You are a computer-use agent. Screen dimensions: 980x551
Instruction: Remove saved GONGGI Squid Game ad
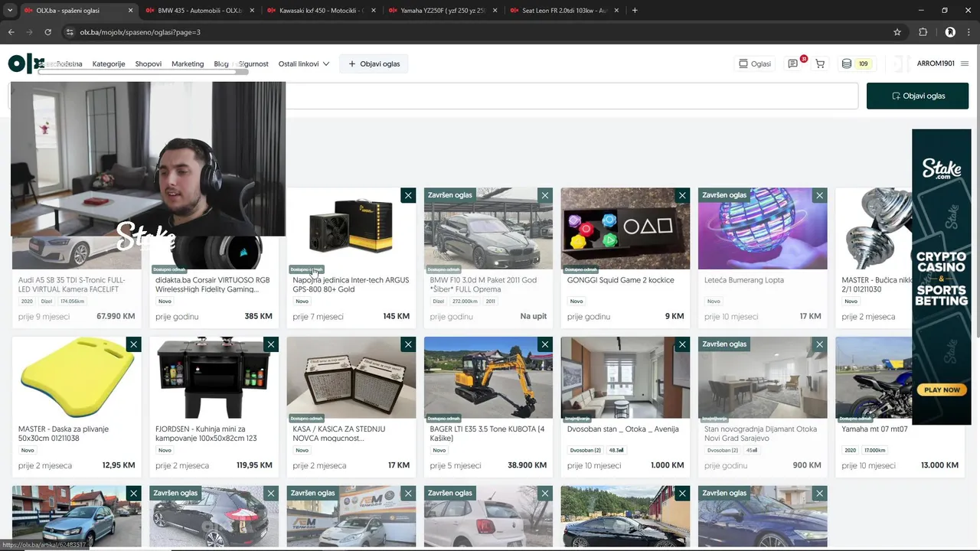682,196
